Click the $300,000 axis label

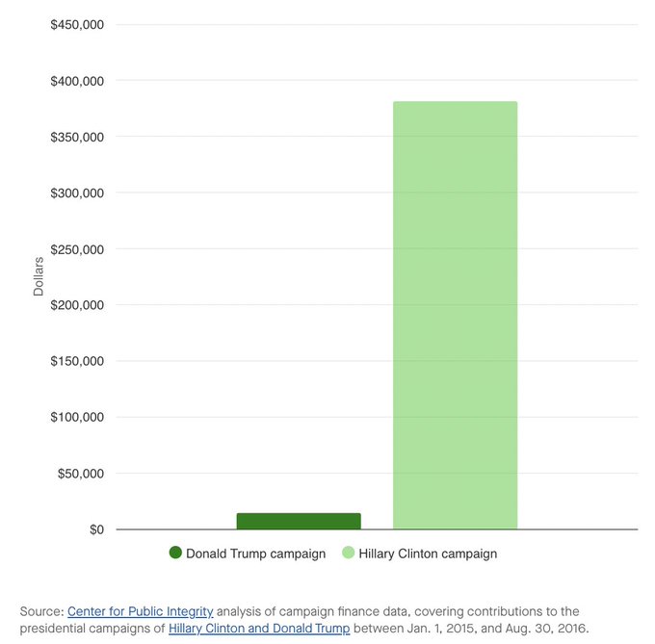tap(77, 193)
